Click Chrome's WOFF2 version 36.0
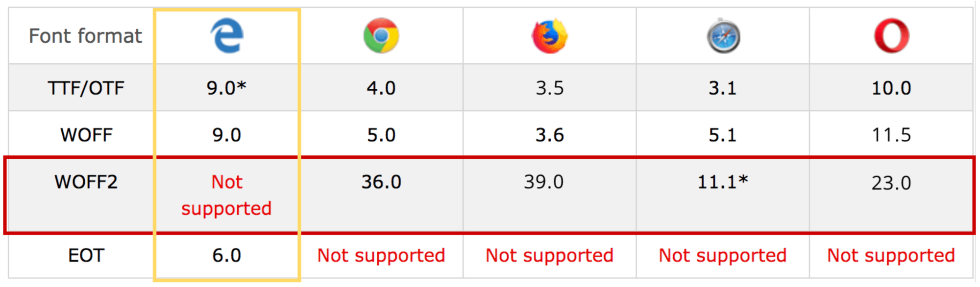This screenshot has width=980, height=287. (381, 182)
